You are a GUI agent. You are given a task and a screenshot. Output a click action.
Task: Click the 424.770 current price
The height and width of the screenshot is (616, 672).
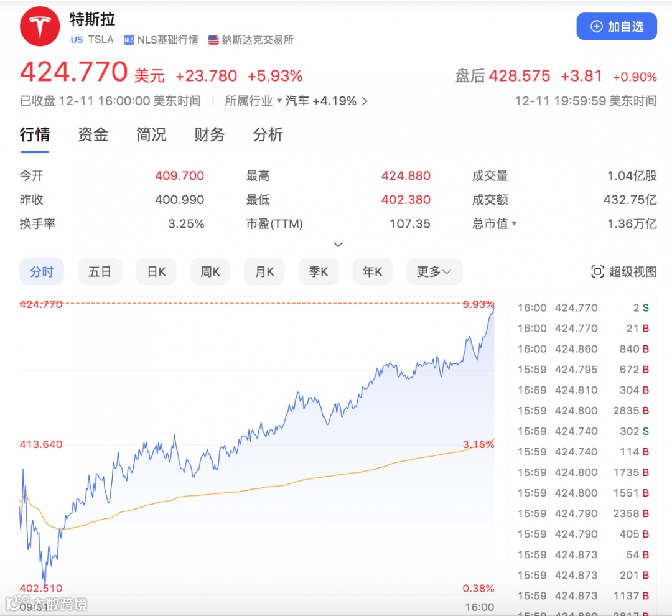(73, 72)
